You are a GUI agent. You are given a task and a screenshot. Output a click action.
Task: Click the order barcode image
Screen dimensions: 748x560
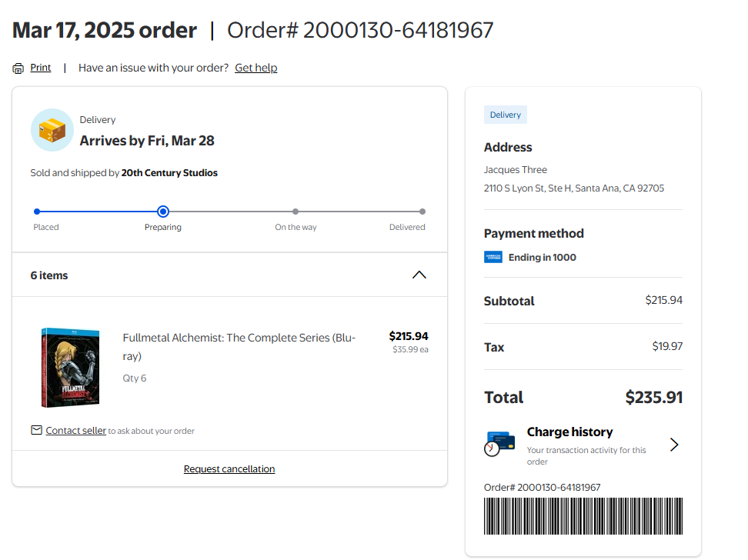[x=583, y=516]
